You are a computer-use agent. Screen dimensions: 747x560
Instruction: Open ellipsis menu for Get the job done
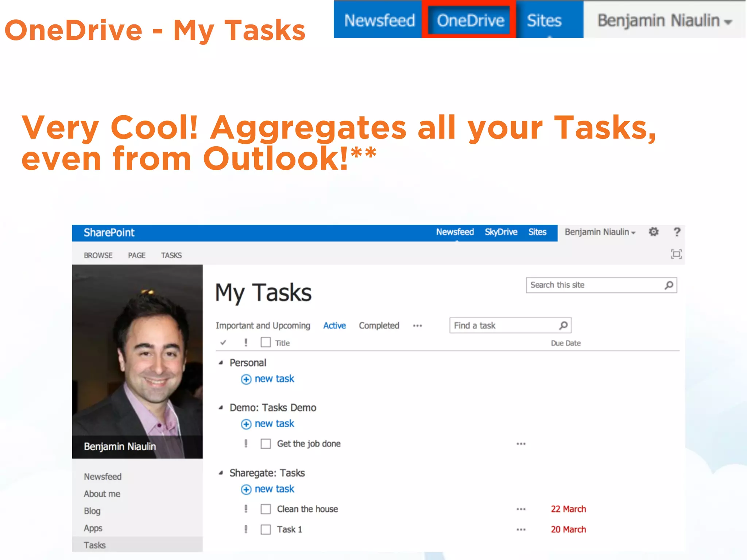click(x=521, y=444)
